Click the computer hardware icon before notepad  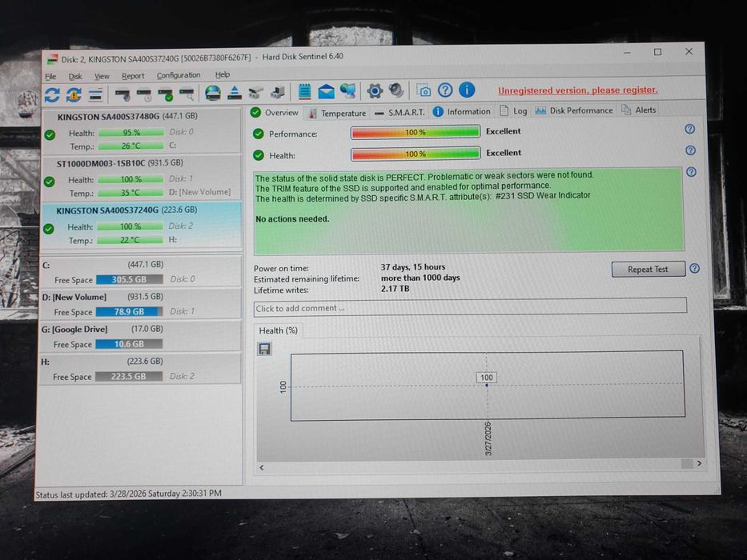point(278,92)
